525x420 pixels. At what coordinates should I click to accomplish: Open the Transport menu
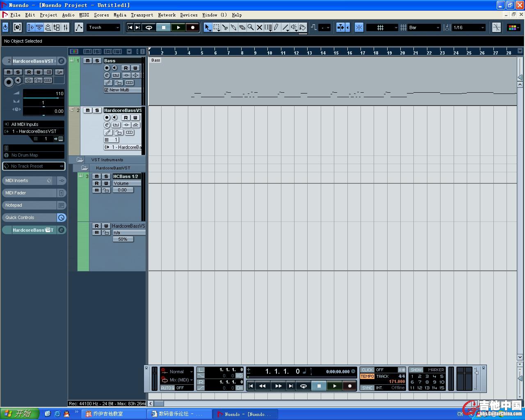point(142,15)
